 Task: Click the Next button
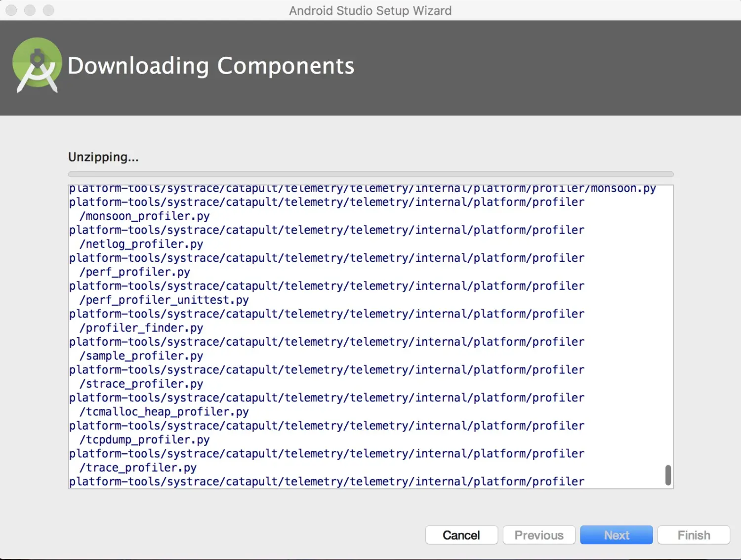pyautogui.click(x=617, y=535)
